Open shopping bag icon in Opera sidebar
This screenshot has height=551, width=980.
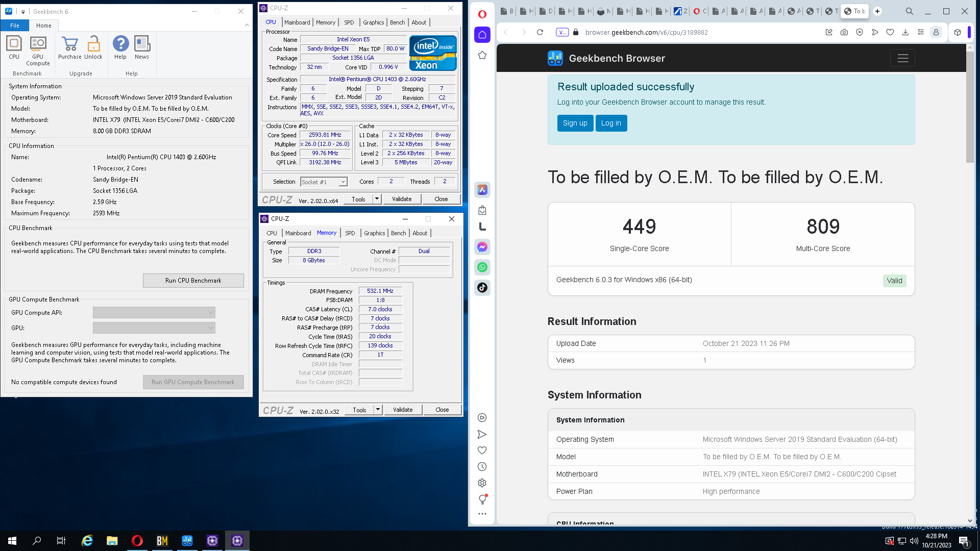click(482, 210)
